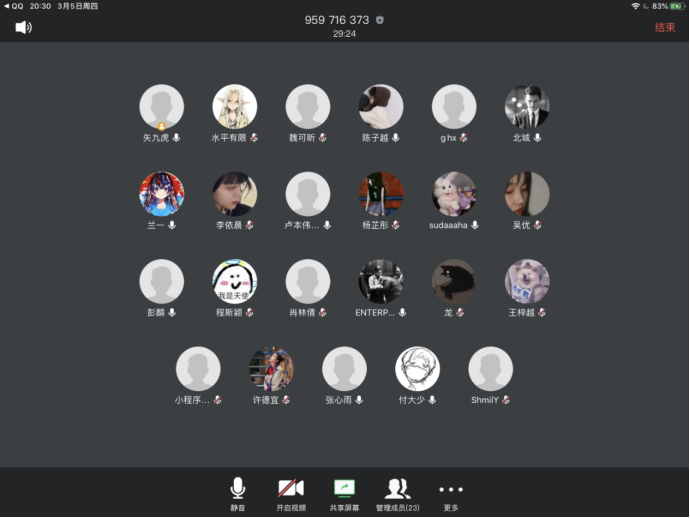The height and width of the screenshot is (518, 690).
Task: Click the muted mic icon beside ShmilY
Action: click(x=507, y=400)
